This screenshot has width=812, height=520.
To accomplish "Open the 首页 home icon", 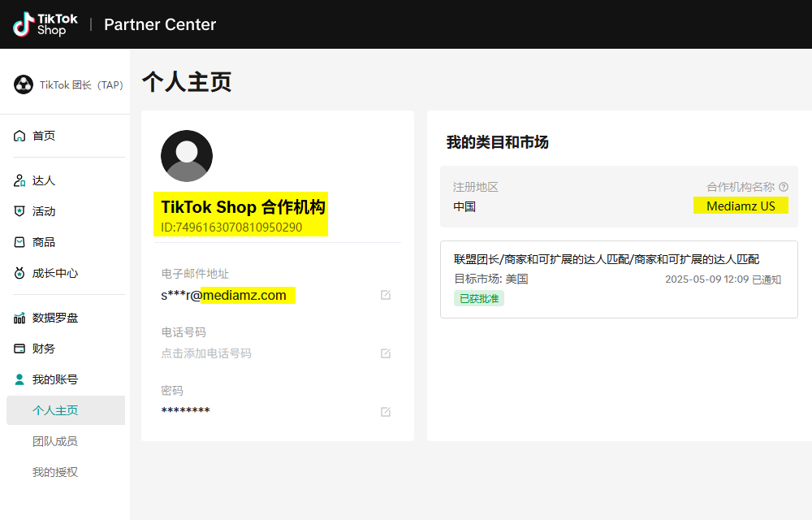I will click(19, 136).
